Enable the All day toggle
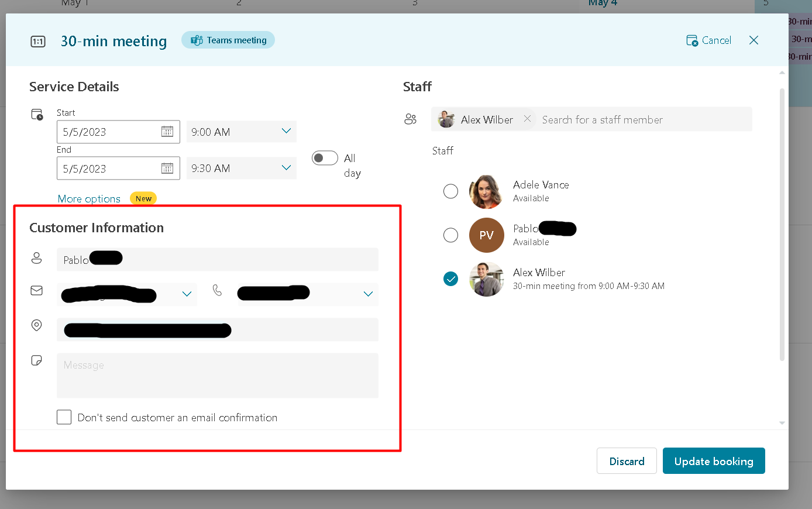The width and height of the screenshot is (812, 509). [325, 158]
